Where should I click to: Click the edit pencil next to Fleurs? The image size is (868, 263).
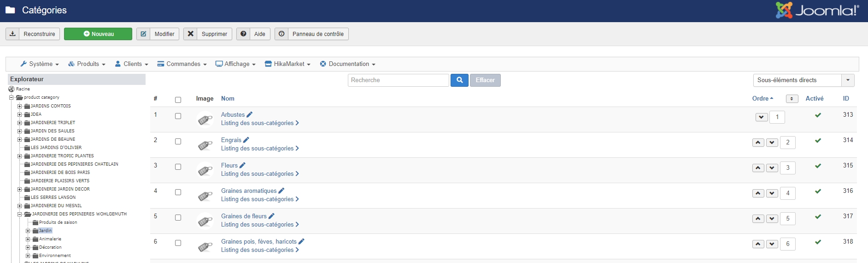click(243, 165)
